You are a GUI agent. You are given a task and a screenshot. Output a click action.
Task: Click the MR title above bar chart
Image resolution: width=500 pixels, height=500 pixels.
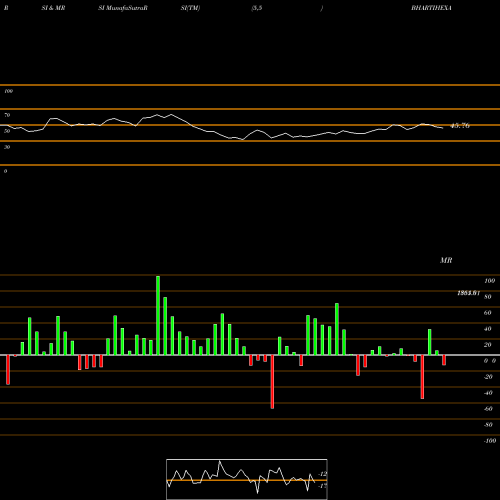coord(446,260)
